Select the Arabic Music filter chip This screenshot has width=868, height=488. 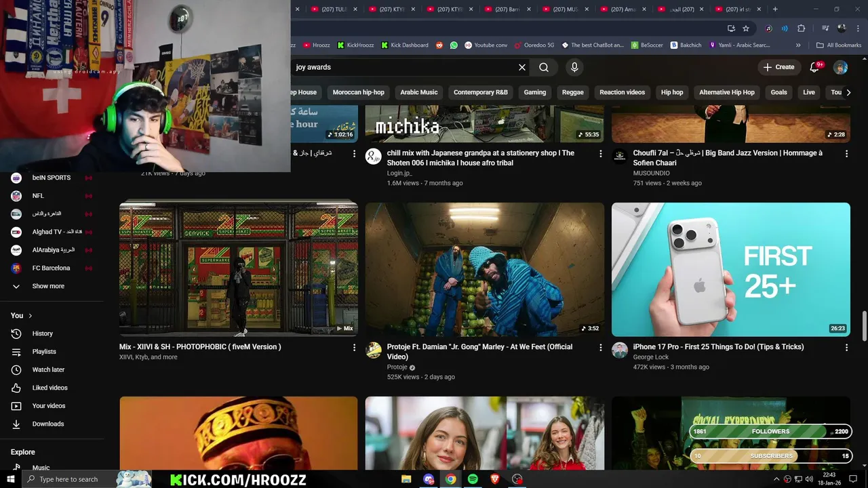pos(419,92)
